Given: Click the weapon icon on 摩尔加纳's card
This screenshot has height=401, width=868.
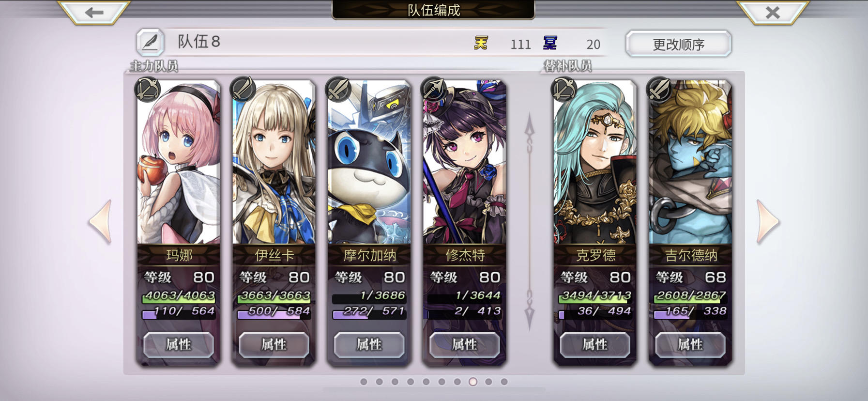Looking at the screenshot, I should (x=338, y=89).
